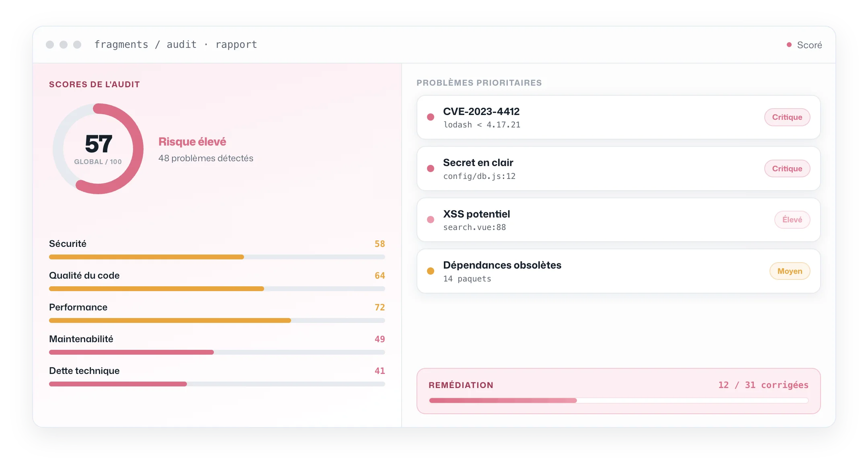Click the Qualité du code value 64
868x460 pixels.
pos(380,275)
